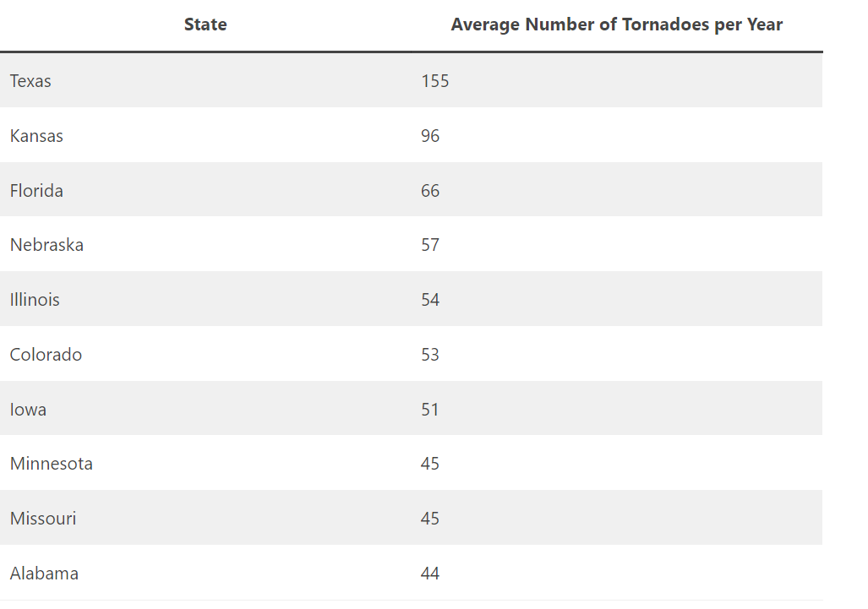Click the State column header
The height and width of the screenshot is (609, 868).
205,24
